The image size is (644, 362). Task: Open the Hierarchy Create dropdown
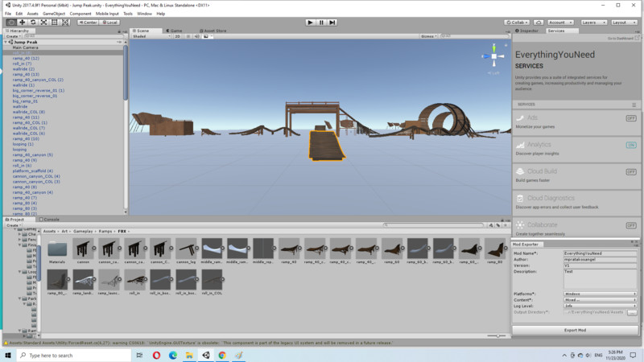click(x=13, y=36)
